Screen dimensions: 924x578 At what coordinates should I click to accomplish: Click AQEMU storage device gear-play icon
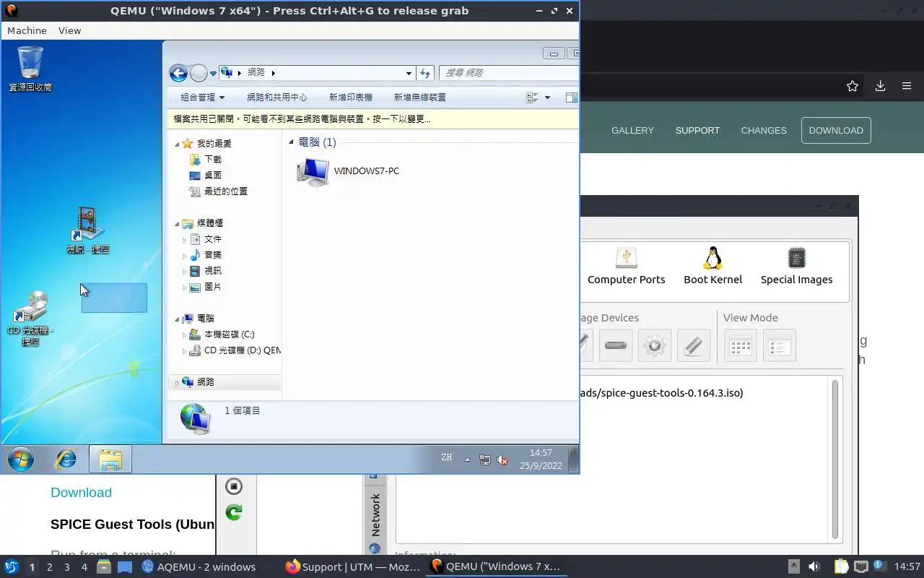(655, 345)
